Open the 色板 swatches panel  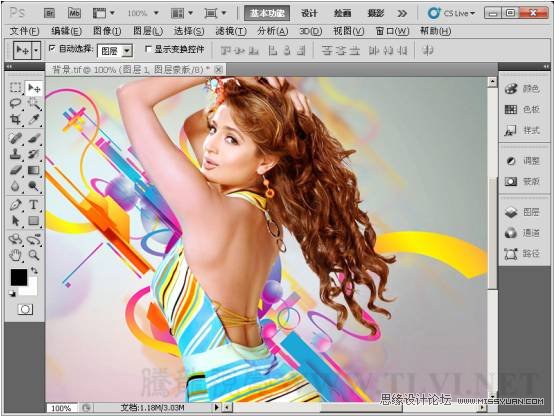(522, 110)
